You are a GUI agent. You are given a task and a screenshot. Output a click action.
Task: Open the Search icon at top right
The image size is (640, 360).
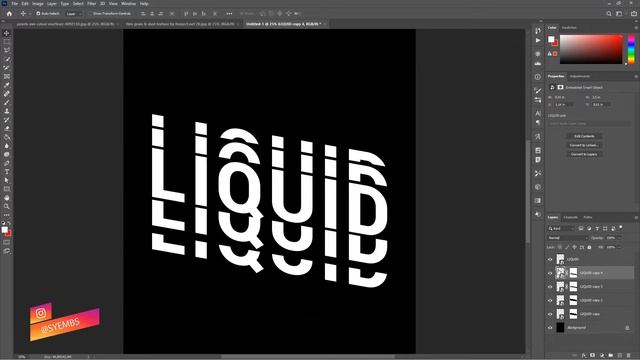[609, 13]
